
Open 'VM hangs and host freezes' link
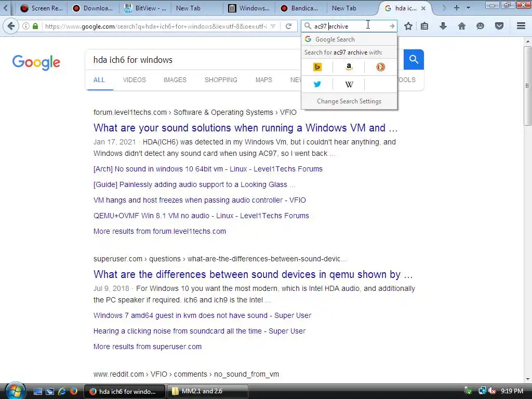coord(199,200)
